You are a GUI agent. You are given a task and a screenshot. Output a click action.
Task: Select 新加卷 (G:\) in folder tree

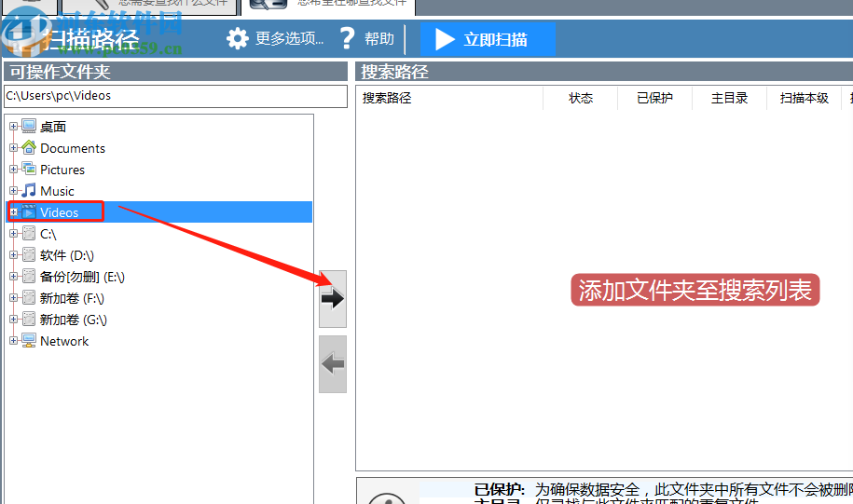[x=74, y=320]
